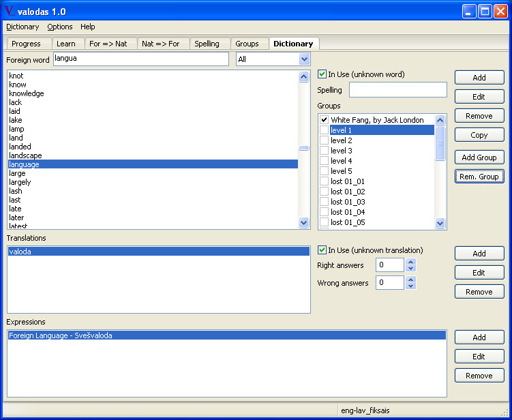Click the Foreign word input field
This screenshot has height=420, width=512.
(x=141, y=59)
